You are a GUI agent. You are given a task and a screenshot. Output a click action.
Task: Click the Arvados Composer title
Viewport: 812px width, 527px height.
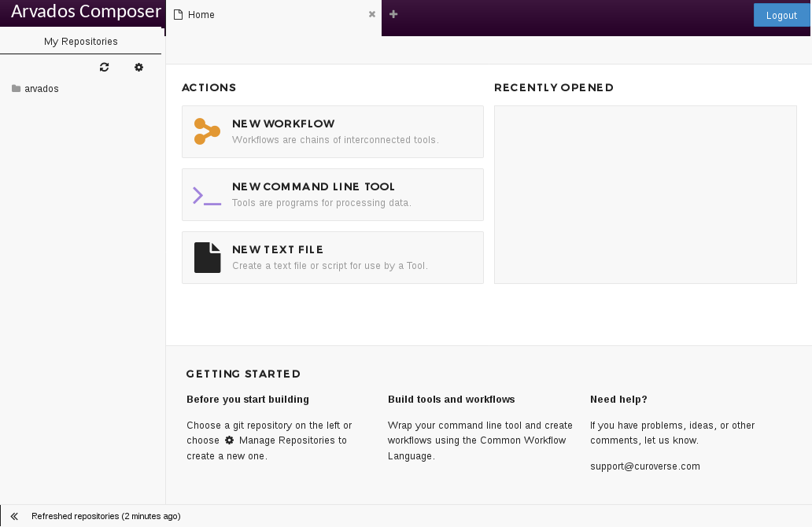pyautogui.click(x=86, y=13)
